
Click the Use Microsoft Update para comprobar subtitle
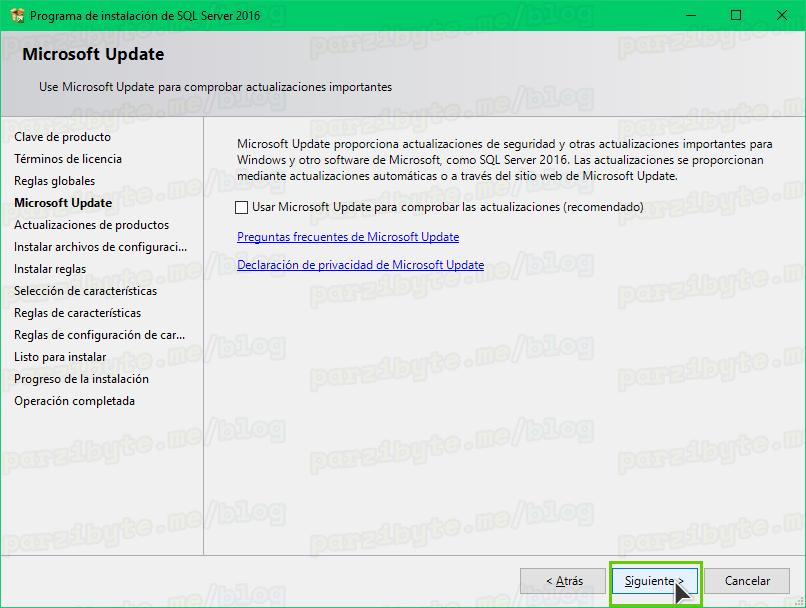(x=215, y=87)
